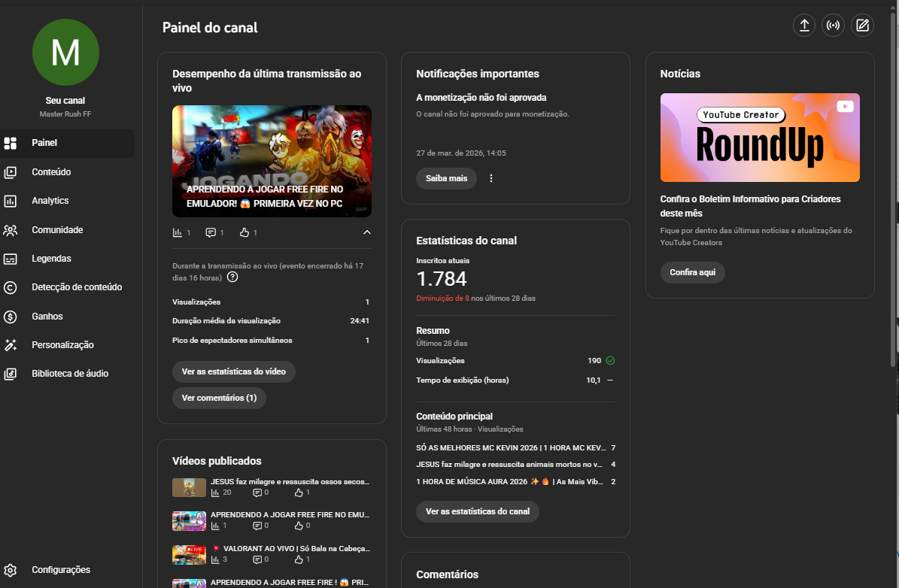Click Ver comentários (1) button
Viewport: 899px width, 588px height.
click(x=219, y=398)
